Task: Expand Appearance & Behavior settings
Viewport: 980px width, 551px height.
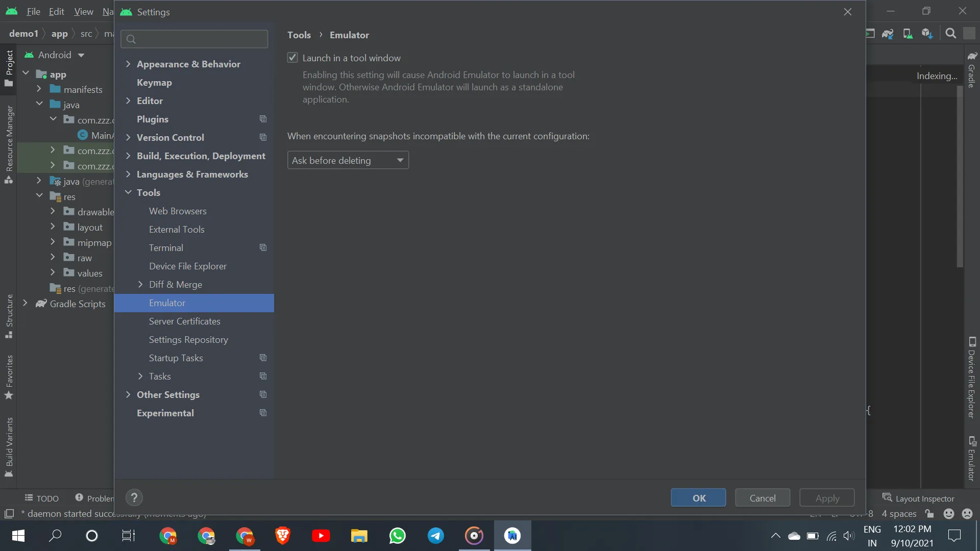Action: 128,64
